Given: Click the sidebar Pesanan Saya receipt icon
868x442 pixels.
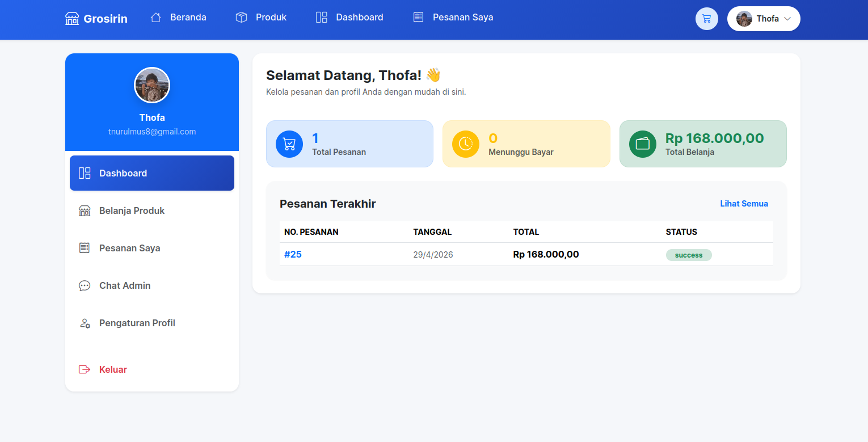Looking at the screenshot, I should coord(85,248).
